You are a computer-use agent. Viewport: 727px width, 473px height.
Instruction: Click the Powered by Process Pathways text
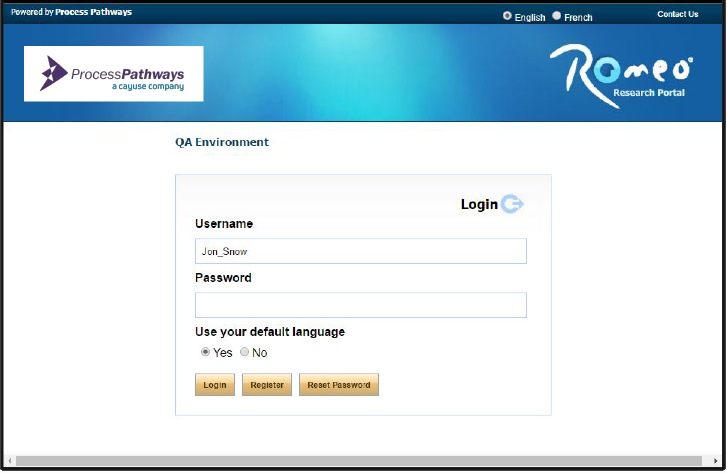click(71, 12)
